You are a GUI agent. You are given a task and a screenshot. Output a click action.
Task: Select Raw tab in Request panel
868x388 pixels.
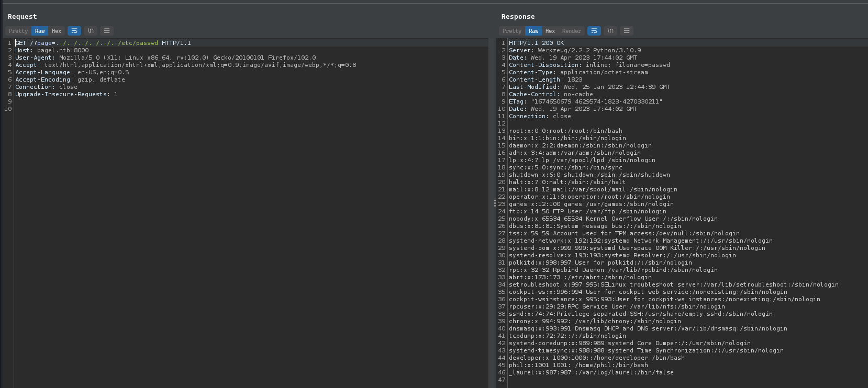coord(40,31)
